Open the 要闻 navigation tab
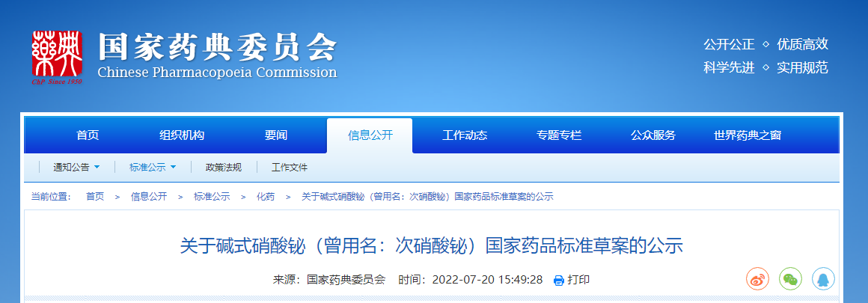This screenshot has height=303, width=868. coord(275,135)
